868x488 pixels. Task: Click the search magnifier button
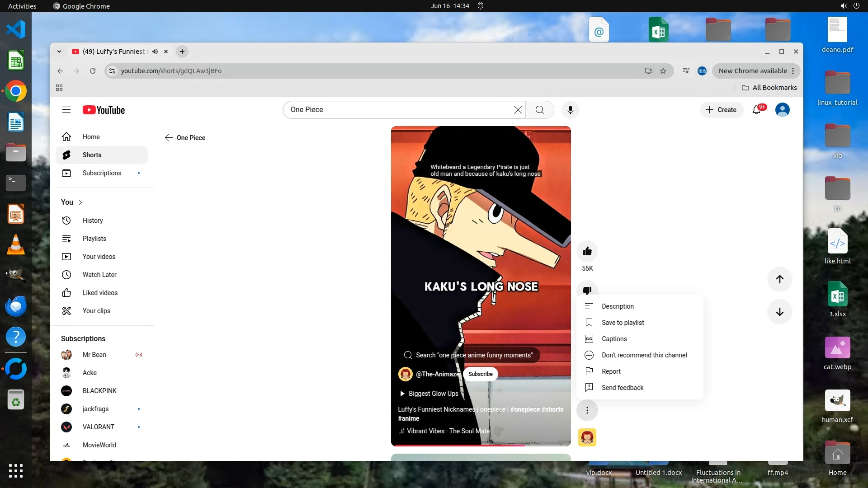tap(539, 110)
